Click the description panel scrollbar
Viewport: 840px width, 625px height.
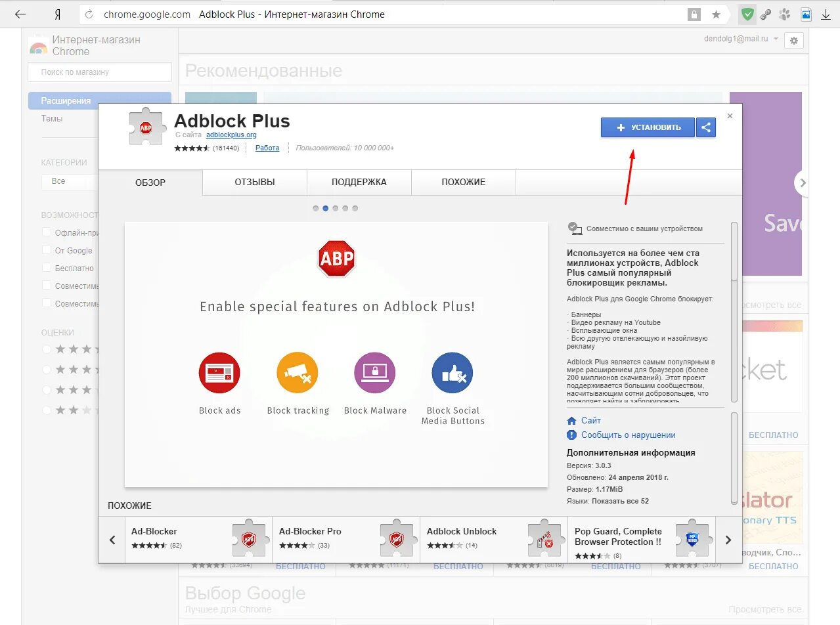[734, 251]
